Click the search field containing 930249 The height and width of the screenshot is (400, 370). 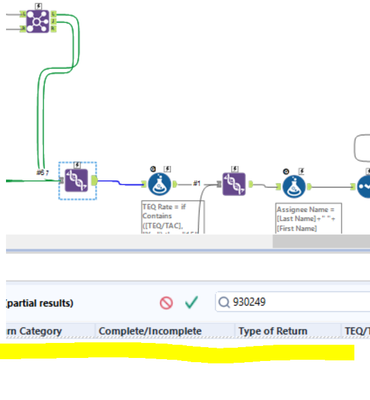(293, 302)
